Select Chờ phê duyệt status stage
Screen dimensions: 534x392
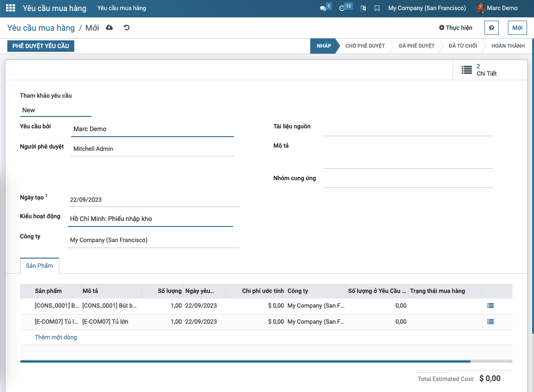(x=365, y=46)
